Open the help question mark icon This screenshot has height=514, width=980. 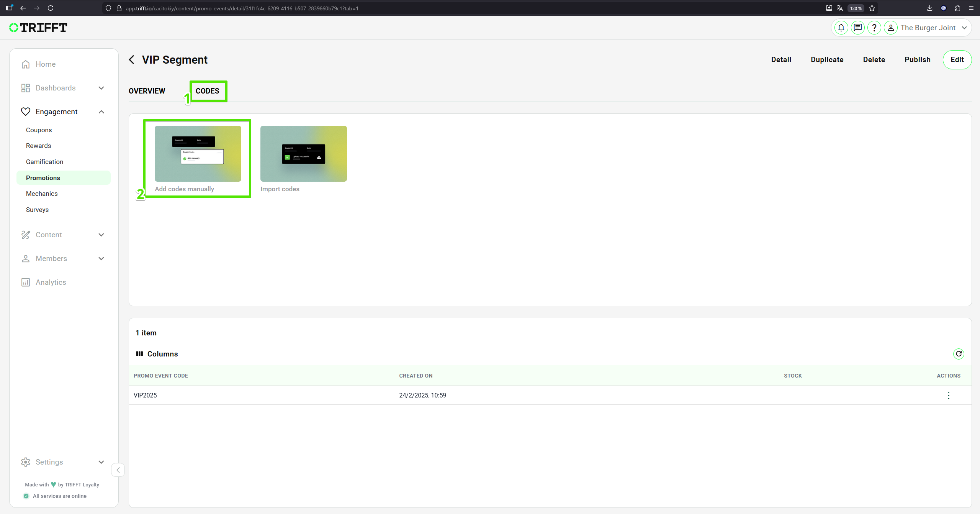click(x=874, y=27)
